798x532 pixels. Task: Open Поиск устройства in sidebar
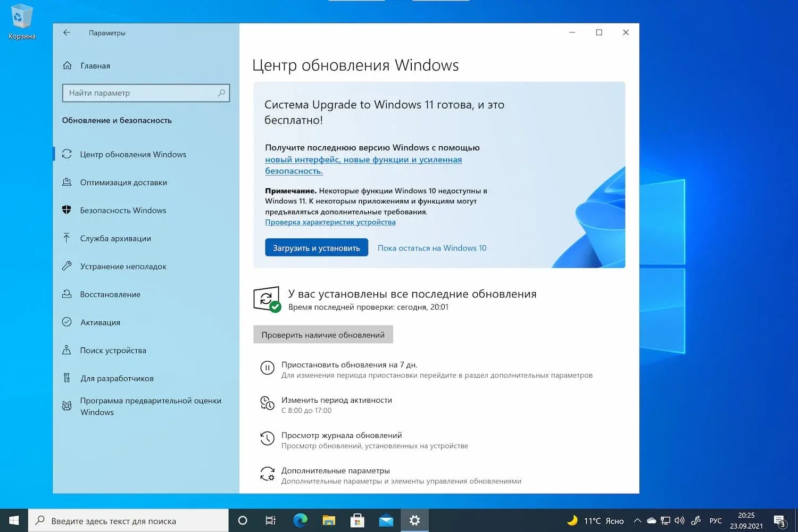[146, 350]
